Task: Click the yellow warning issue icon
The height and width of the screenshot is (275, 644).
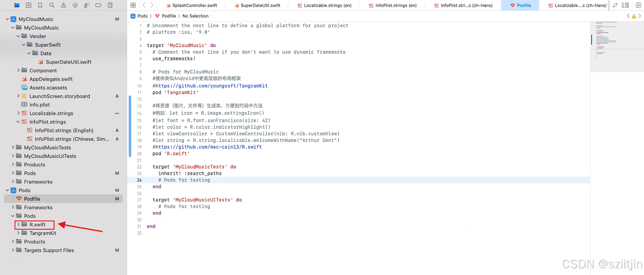Action: pos(634,16)
